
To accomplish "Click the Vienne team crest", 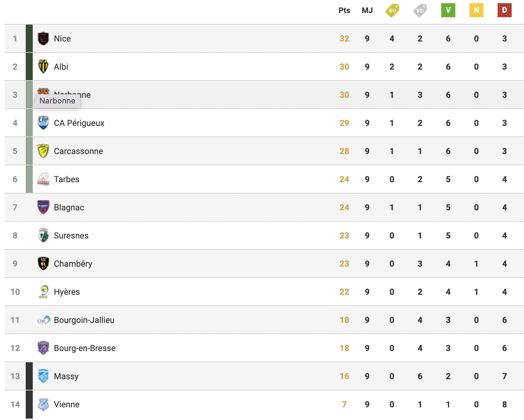I will point(43,404).
